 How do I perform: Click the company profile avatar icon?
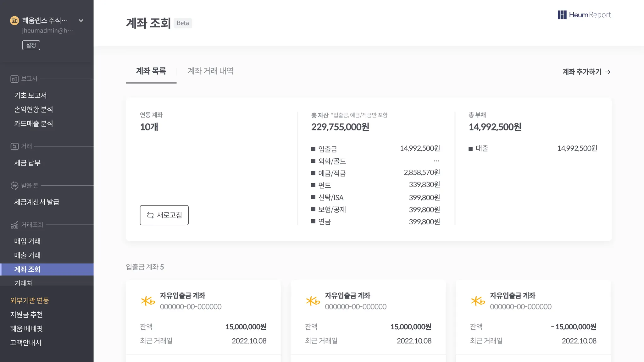tap(14, 21)
